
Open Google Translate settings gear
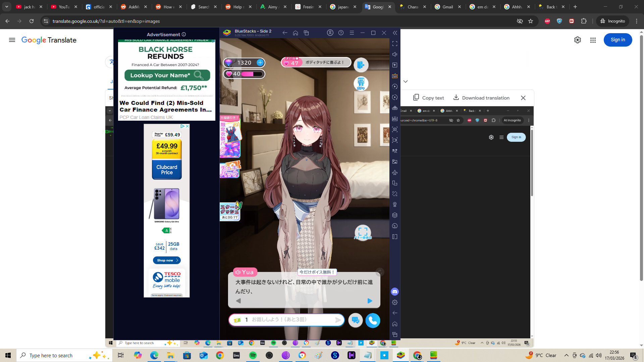click(577, 40)
